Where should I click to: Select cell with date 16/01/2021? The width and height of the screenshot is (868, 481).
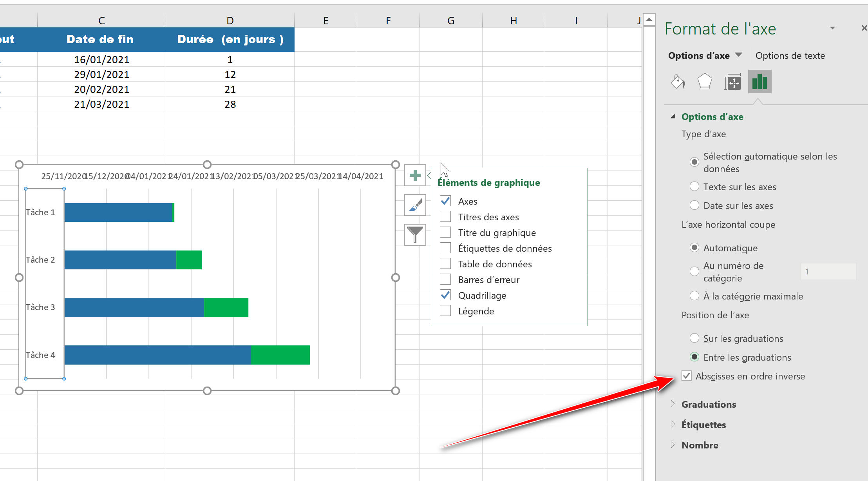[x=101, y=59]
